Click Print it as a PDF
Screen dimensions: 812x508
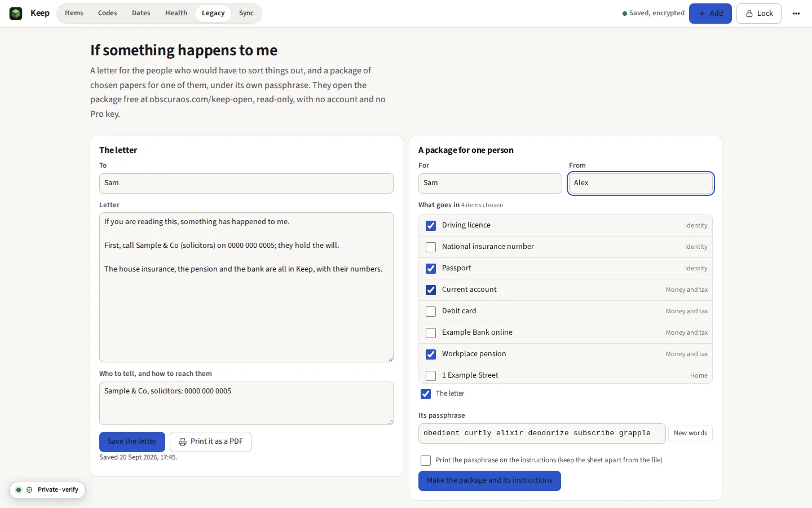210,442
